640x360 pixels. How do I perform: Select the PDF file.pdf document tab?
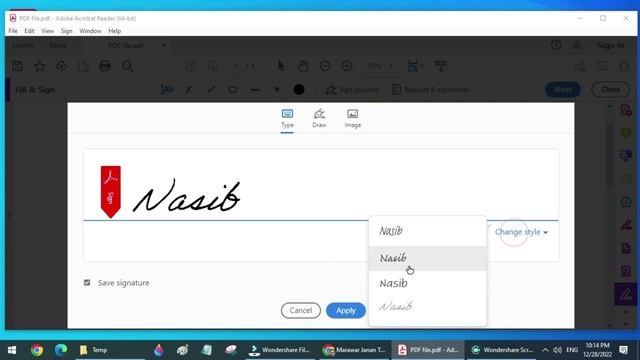126,45
